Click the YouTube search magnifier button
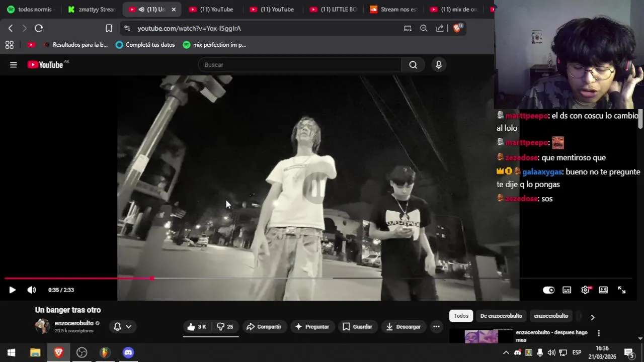 pyautogui.click(x=413, y=65)
